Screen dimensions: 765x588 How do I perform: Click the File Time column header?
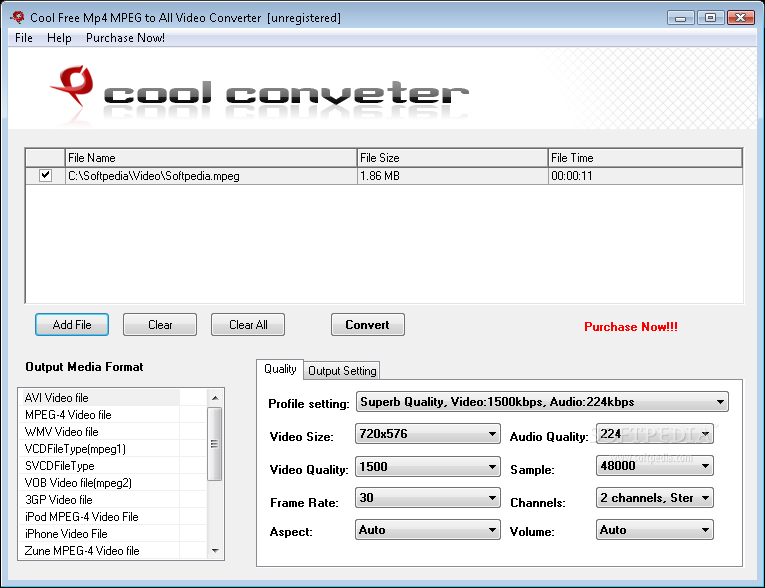(645, 158)
